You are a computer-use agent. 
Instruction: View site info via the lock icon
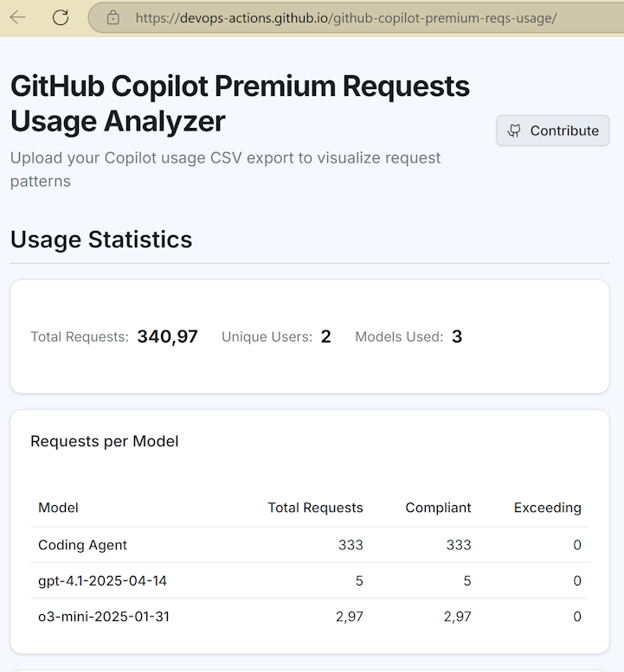click(x=113, y=17)
